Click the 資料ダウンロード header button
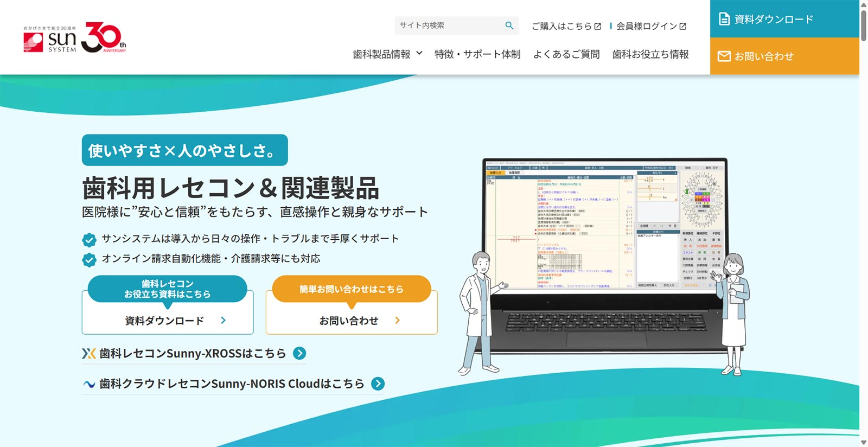 [784, 19]
